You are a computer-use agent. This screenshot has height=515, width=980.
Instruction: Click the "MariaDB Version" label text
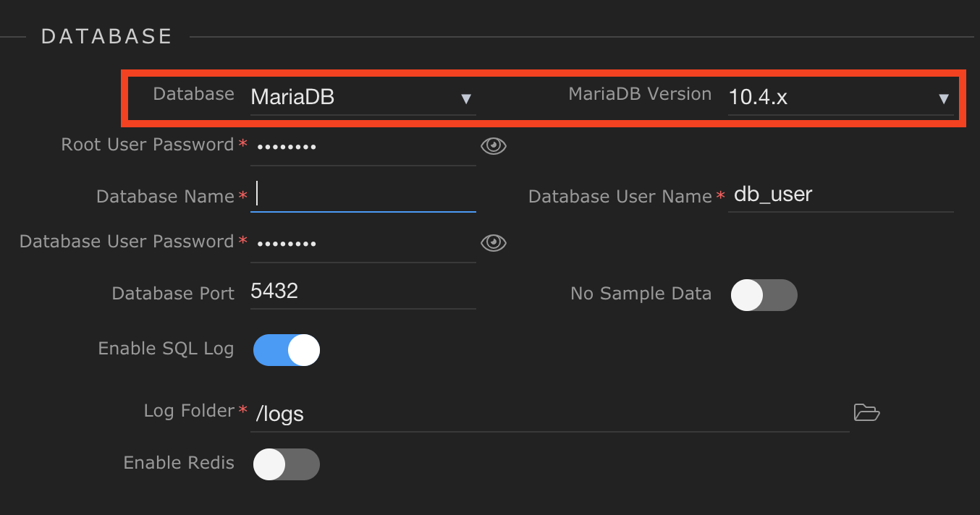(x=640, y=94)
